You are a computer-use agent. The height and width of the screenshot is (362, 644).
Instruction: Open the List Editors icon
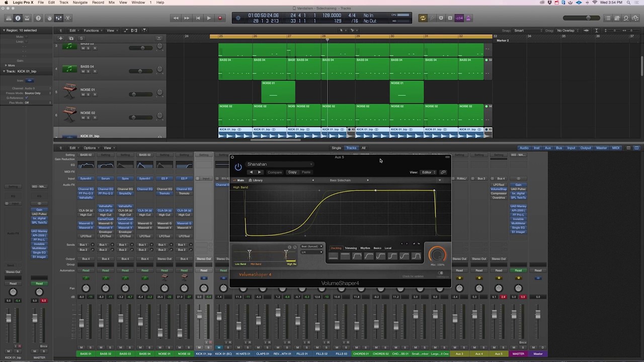click(608, 18)
